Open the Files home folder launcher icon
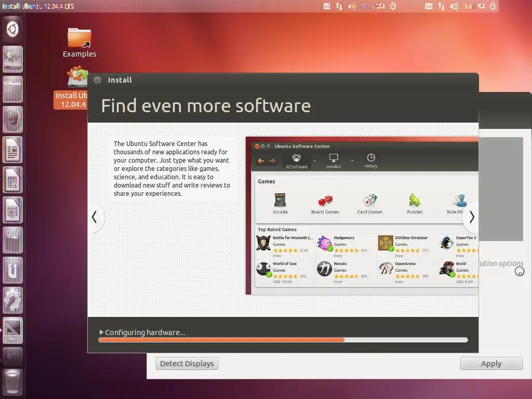The image size is (532, 399). coord(12,89)
